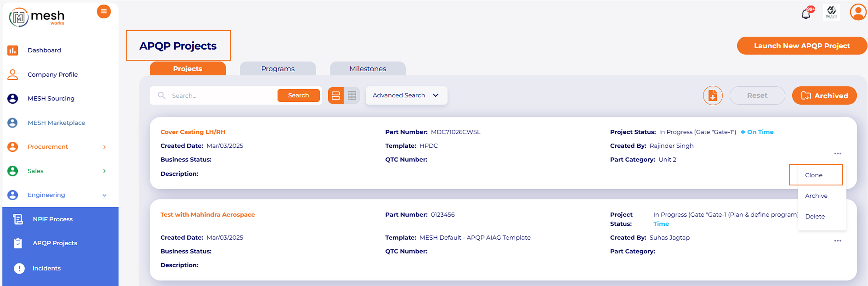Viewport: 868px width, 286px height.
Task: Open Incidents in sidebar
Action: pyautogui.click(x=46, y=268)
